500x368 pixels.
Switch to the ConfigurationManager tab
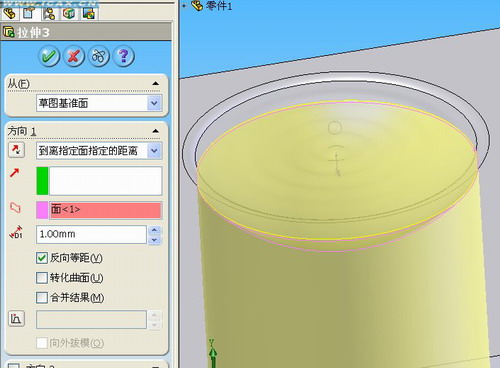(49, 13)
